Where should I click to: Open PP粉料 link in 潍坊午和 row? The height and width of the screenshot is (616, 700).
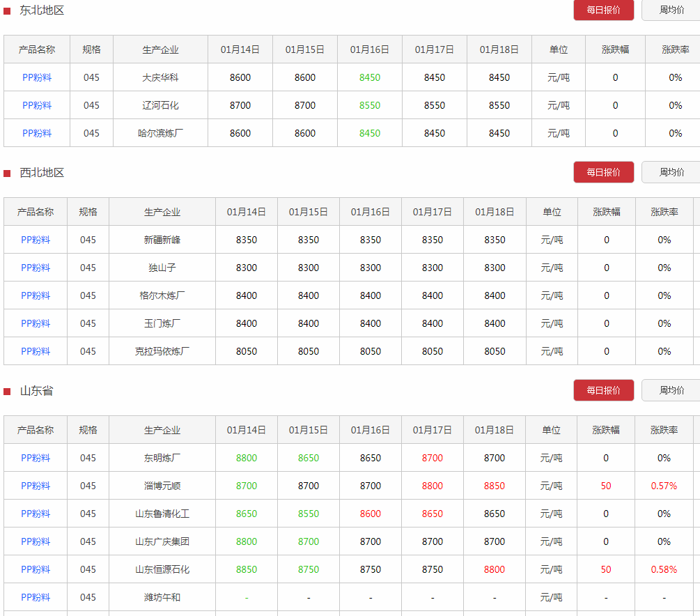coord(36,597)
